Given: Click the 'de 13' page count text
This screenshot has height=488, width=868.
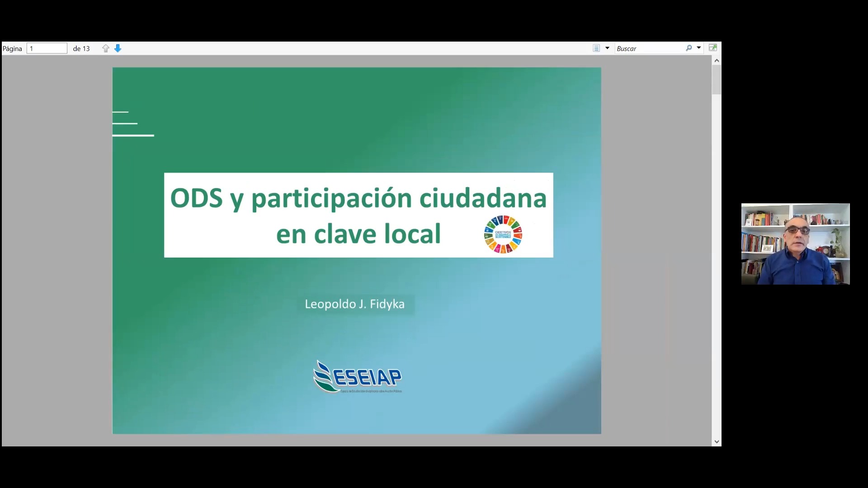Looking at the screenshot, I should [81, 48].
